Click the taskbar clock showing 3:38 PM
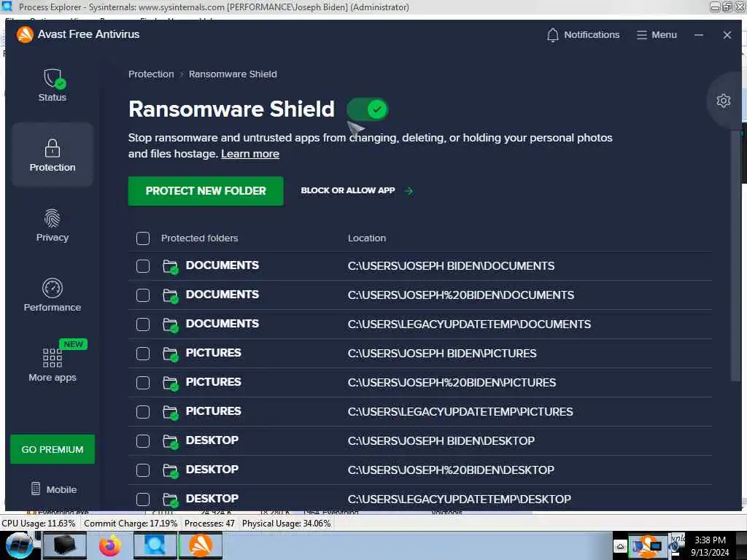 tap(710, 546)
